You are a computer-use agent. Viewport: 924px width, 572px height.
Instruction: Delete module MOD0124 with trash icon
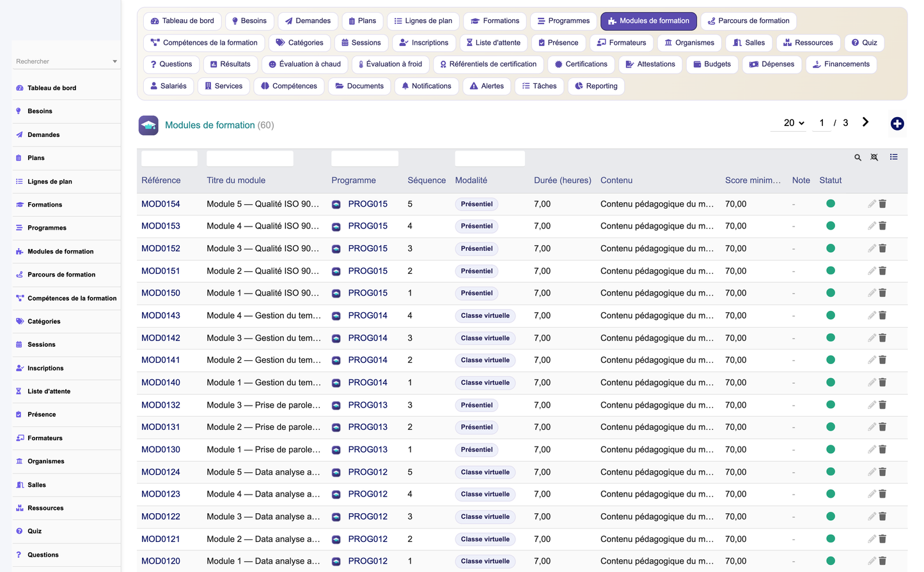point(882,472)
